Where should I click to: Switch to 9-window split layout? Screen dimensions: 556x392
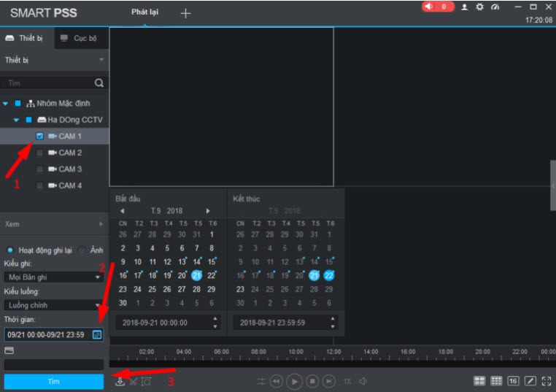point(496,381)
